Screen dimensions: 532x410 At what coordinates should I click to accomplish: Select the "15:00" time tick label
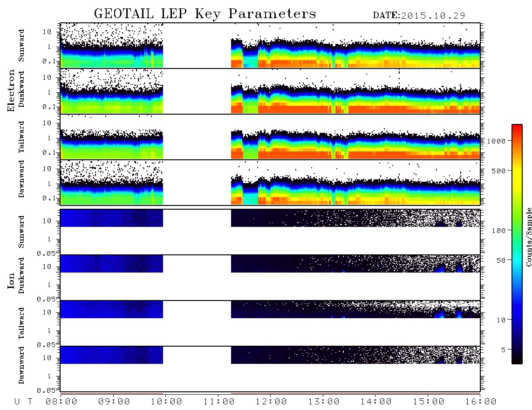[429, 402]
